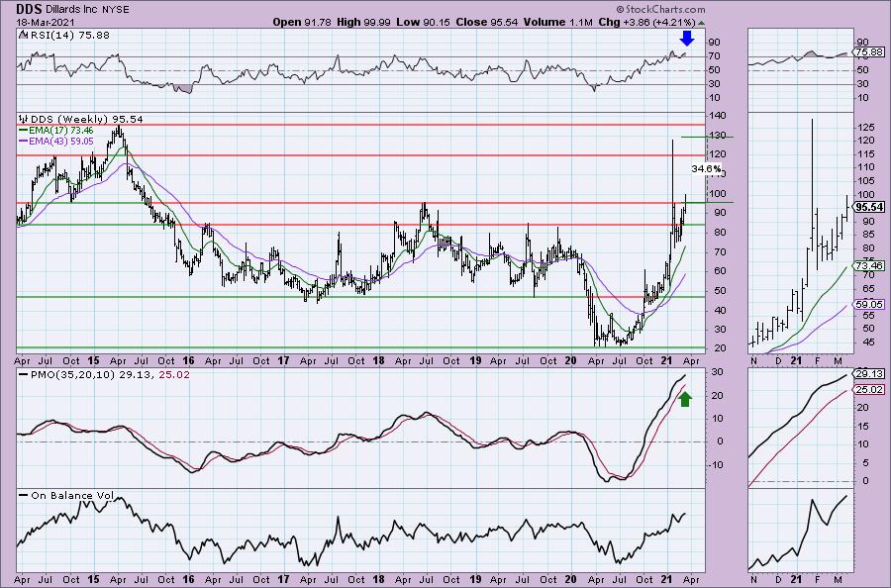Click the green up triangle beside Chg
The height and width of the screenshot is (588, 891).
pyautogui.click(x=701, y=23)
